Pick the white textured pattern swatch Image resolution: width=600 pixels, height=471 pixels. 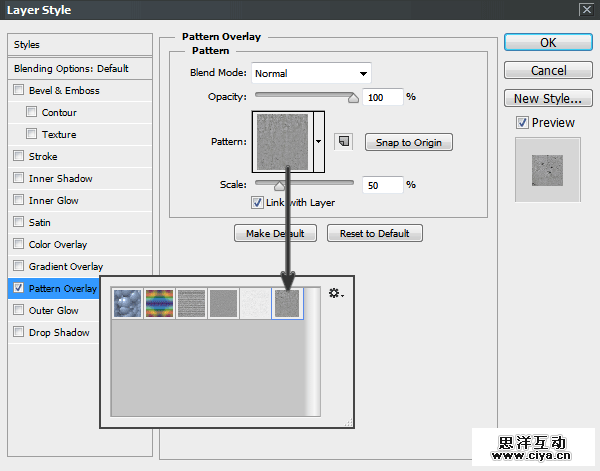click(x=256, y=303)
